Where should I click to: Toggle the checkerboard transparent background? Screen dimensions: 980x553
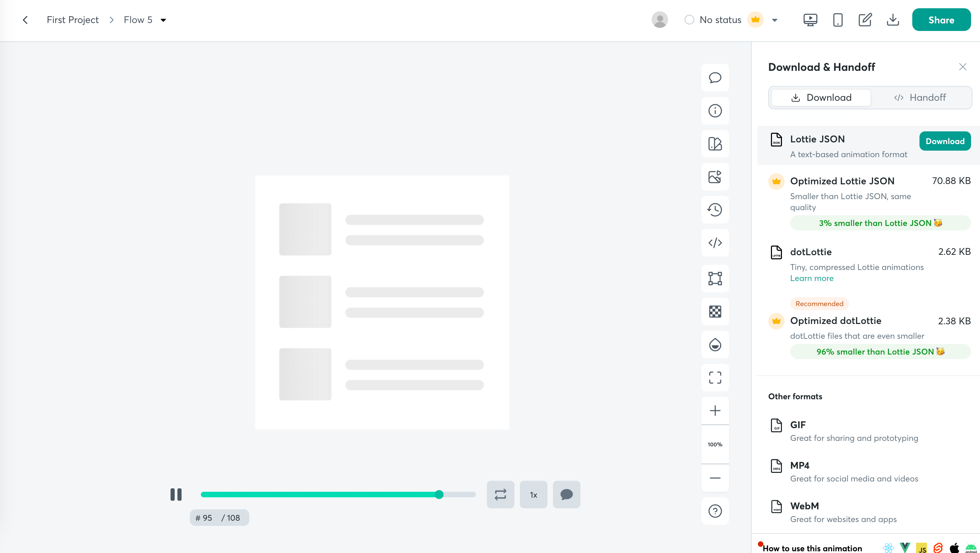click(x=715, y=312)
